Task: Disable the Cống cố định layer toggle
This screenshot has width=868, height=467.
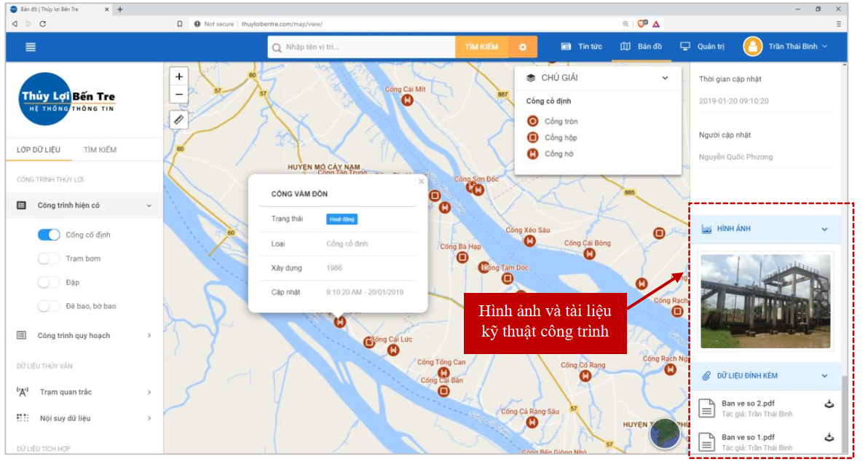Action: (49, 235)
